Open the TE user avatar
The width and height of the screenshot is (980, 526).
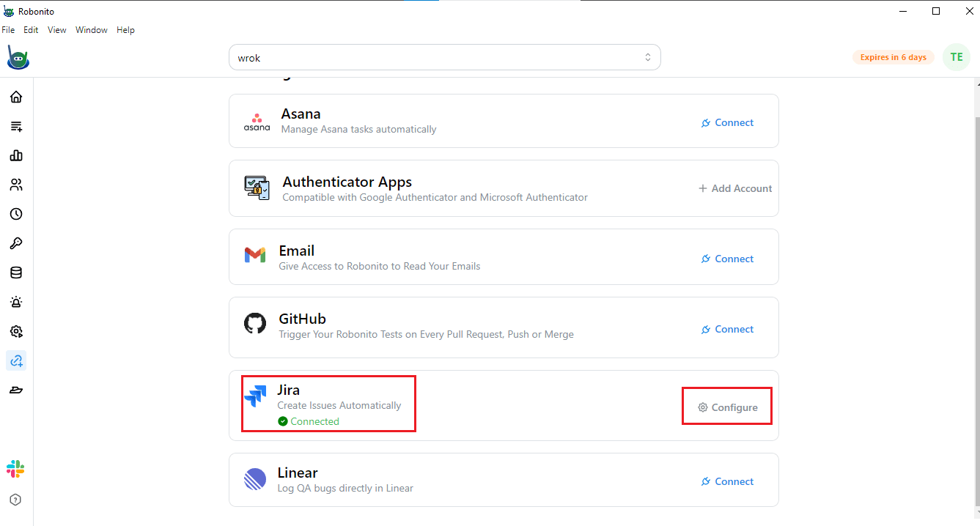pos(956,57)
